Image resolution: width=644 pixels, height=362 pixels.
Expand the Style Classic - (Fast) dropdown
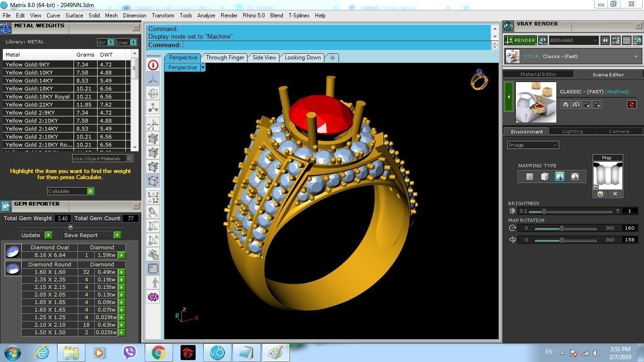[636, 57]
